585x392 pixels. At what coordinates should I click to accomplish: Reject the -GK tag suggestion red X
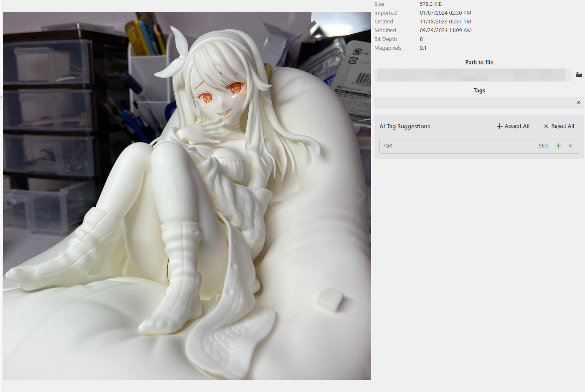pos(570,146)
